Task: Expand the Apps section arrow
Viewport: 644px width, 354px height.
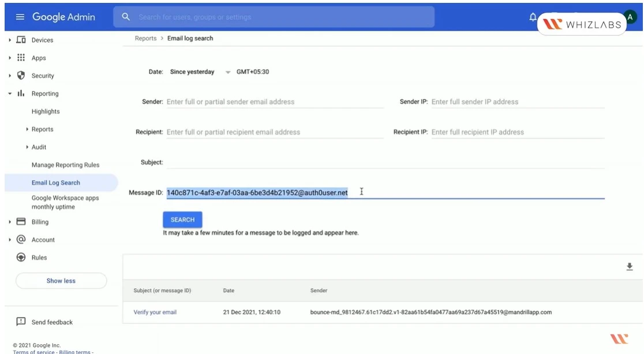Action: click(10, 58)
